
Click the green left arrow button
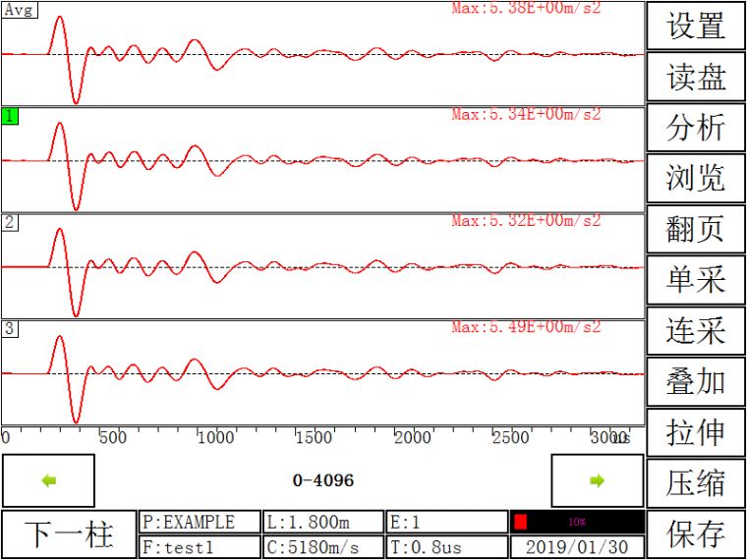tap(48, 480)
